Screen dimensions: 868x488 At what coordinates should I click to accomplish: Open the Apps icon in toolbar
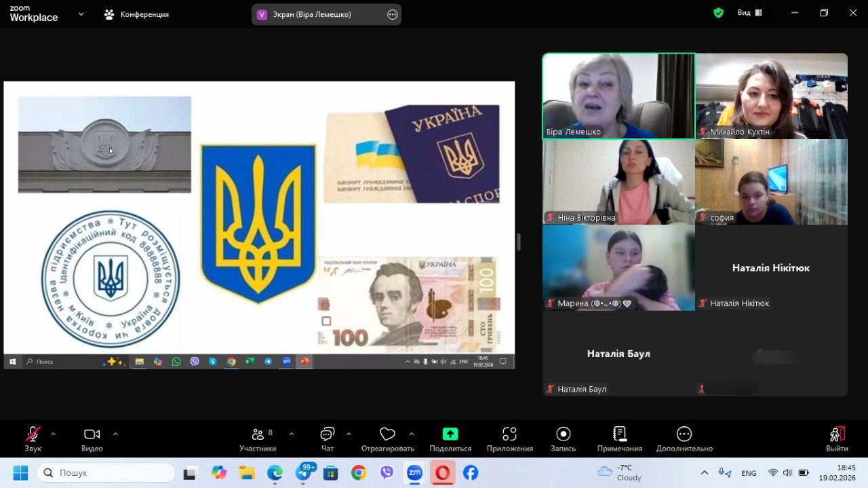(x=509, y=434)
